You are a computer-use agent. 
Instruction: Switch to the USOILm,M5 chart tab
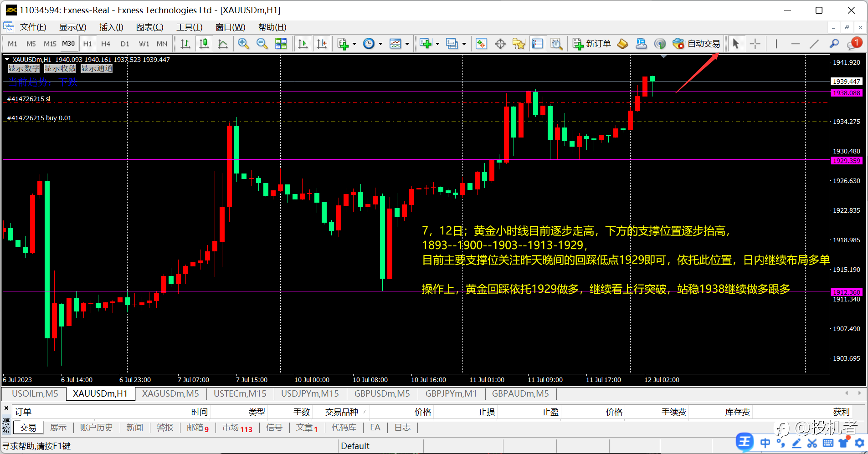35,393
